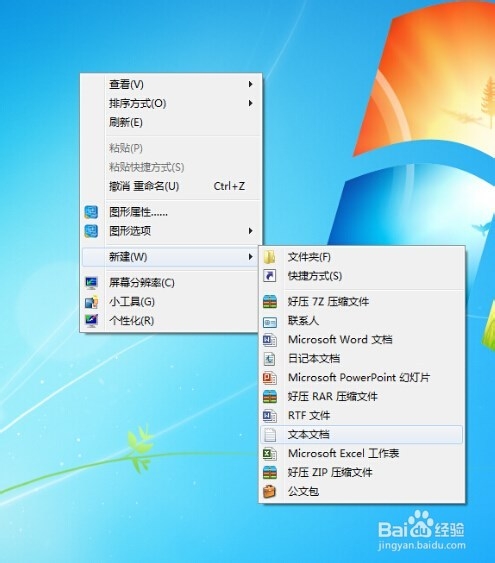Click the 快捷方式 shortcut arrow icon
This screenshot has width=495, height=563.
(270, 276)
